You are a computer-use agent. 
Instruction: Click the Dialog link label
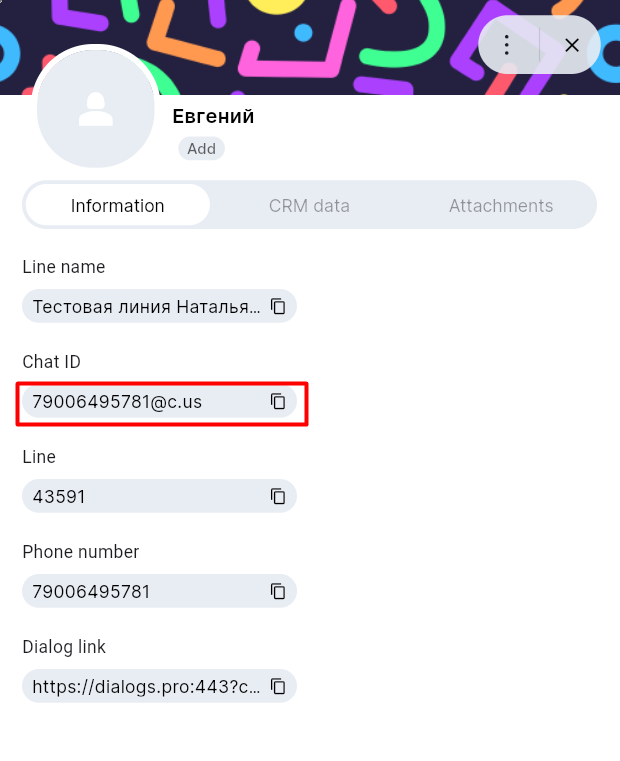click(64, 647)
